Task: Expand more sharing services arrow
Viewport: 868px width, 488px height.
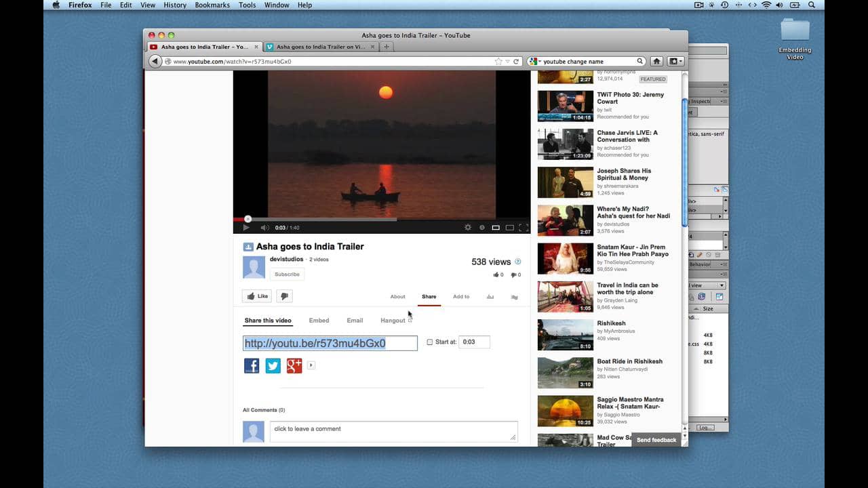Action: [311, 365]
